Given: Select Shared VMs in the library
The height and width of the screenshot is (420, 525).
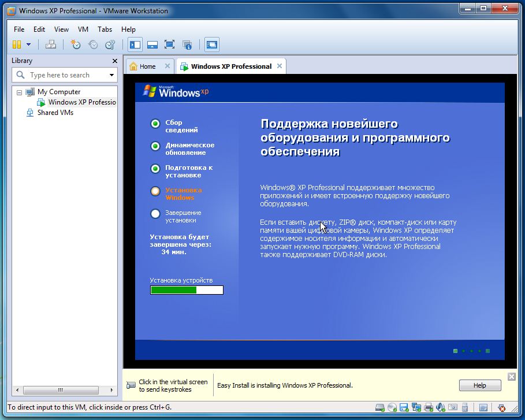Looking at the screenshot, I should [x=55, y=113].
